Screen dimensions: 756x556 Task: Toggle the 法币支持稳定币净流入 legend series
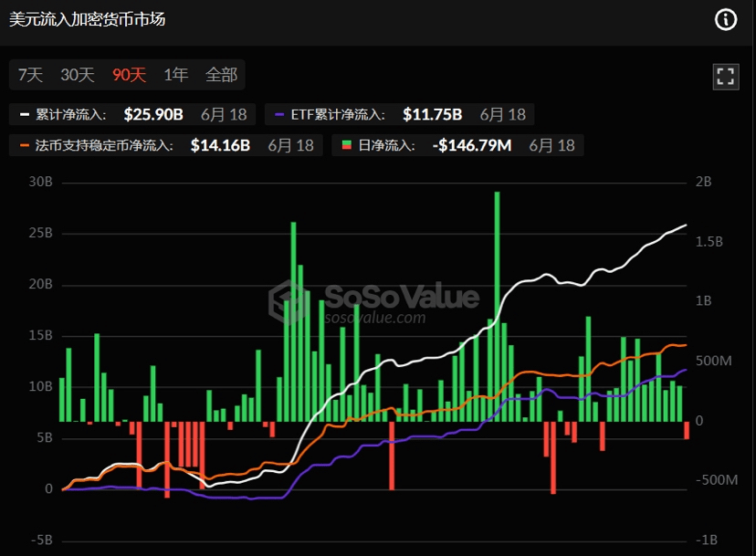click(166, 145)
